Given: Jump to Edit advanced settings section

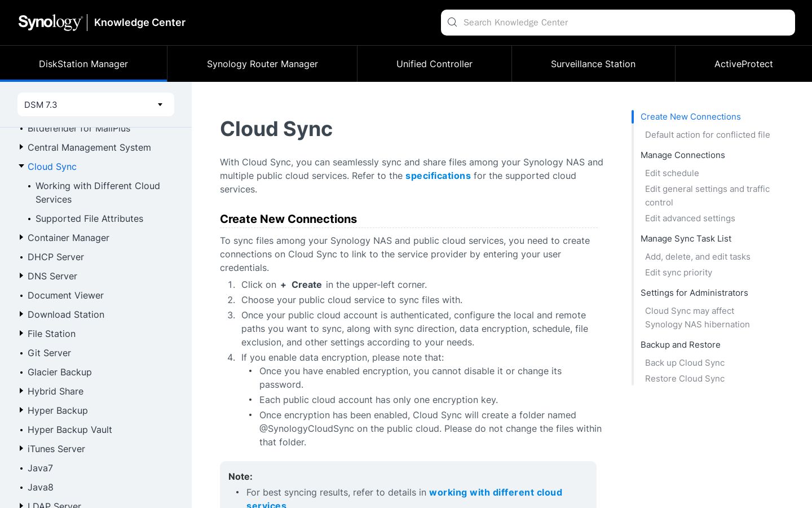Looking at the screenshot, I should 690,218.
